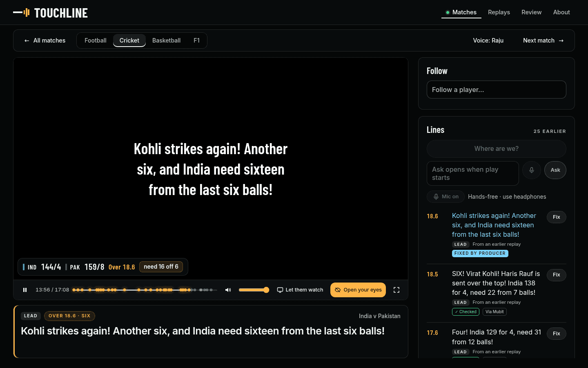Click the SIX! Virat Kohli line text
Image resolution: width=588 pixels, height=368 pixels.
click(496, 283)
